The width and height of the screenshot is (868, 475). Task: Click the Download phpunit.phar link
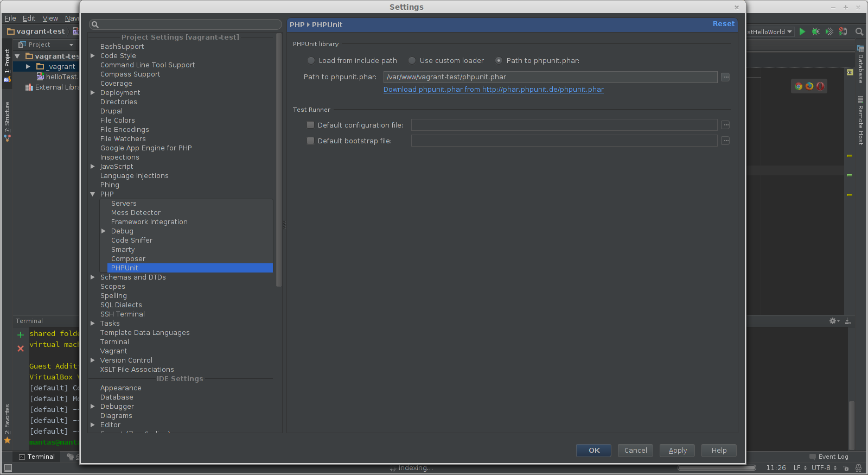(x=493, y=90)
